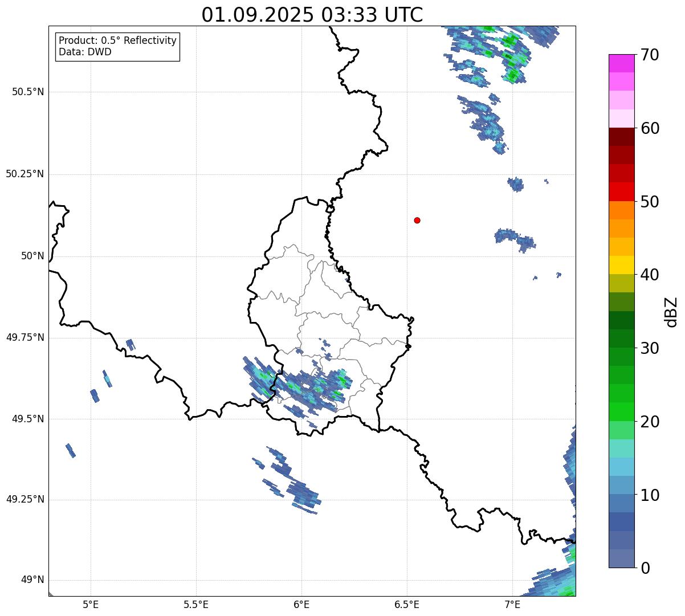Click the magenta top colorbar segment
This screenshot has width=685, height=616.
click(621, 63)
